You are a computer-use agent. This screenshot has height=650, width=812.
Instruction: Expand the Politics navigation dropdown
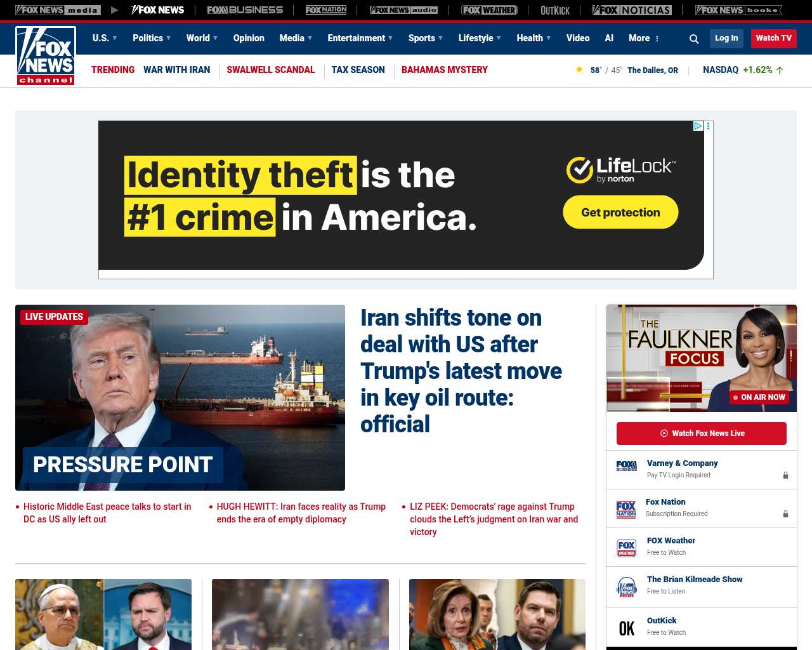tap(152, 38)
